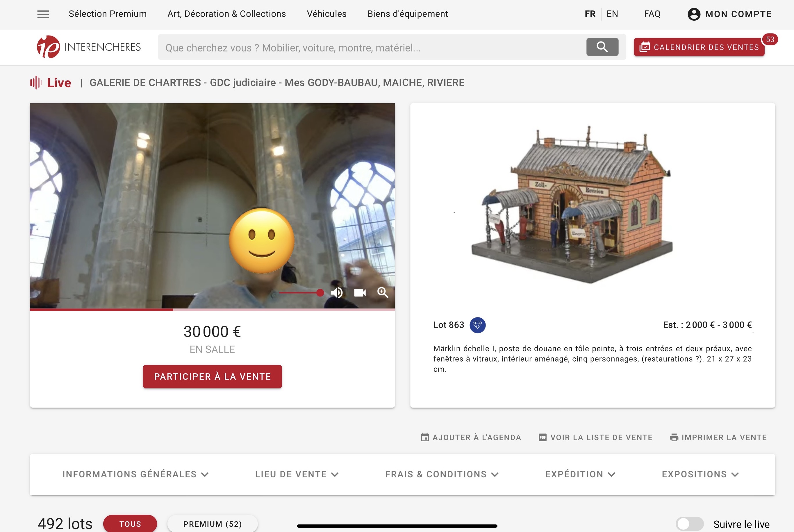794x532 pixels.
Task: Click Participer à la vente button
Action: click(x=213, y=376)
